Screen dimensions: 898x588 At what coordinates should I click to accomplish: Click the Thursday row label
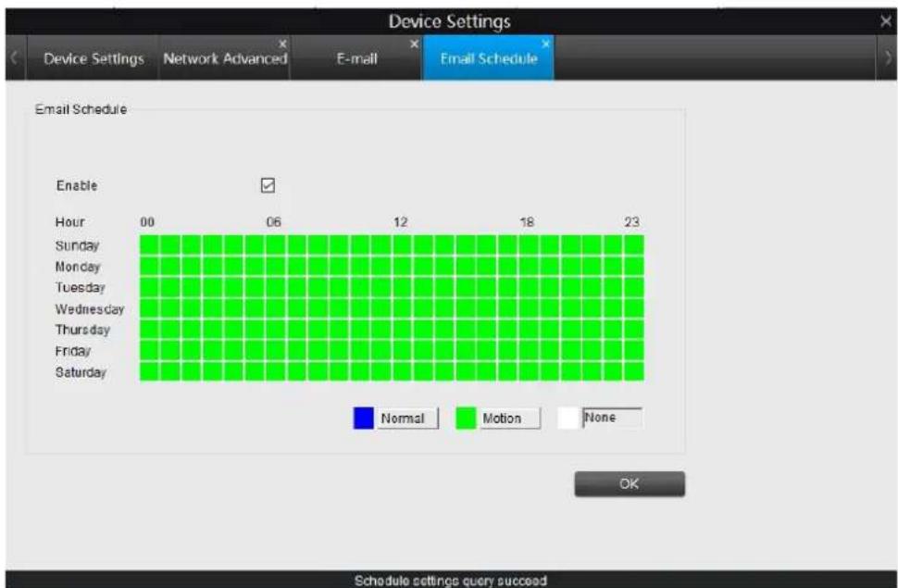click(x=82, y=330)
